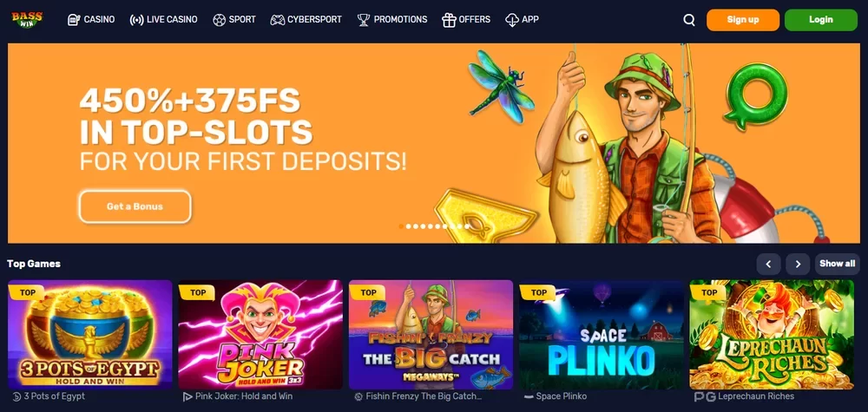The image size is (868, 412).
Task: Click Show all Top Games
Action: [x=838, y=265]
